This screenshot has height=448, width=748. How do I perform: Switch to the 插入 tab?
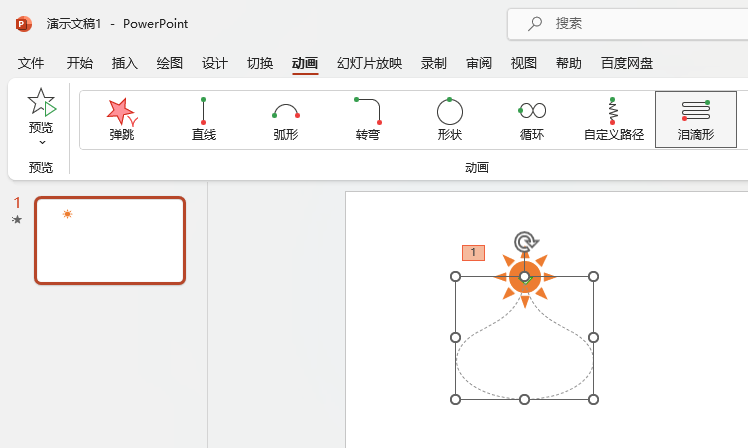point(125,63)
